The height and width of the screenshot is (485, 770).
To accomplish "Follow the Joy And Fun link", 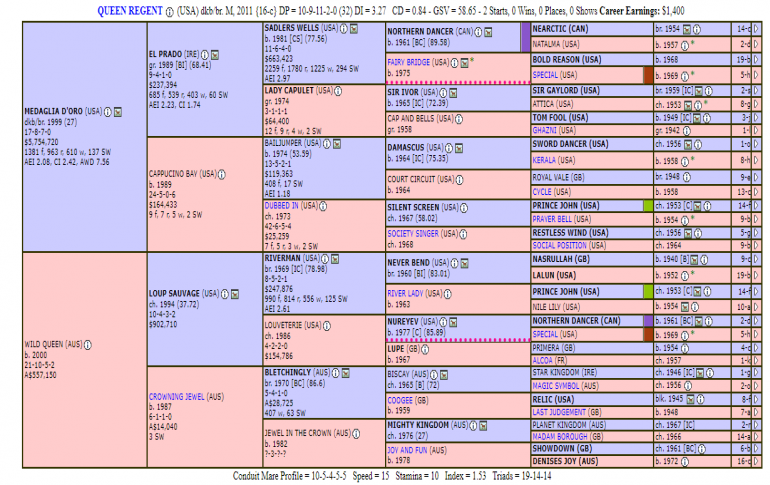I will point(407,450).
